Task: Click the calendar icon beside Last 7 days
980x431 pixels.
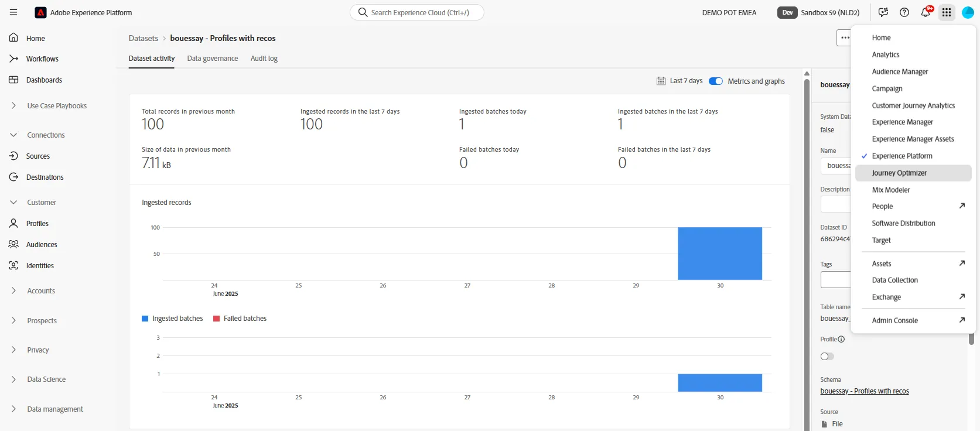Action: click(661, 81)
